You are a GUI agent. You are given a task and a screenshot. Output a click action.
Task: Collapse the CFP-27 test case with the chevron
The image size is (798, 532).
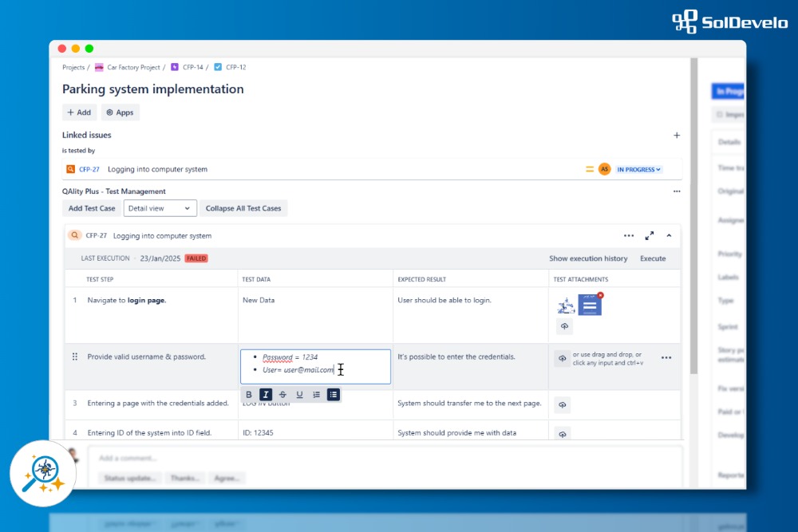point(670,235)
